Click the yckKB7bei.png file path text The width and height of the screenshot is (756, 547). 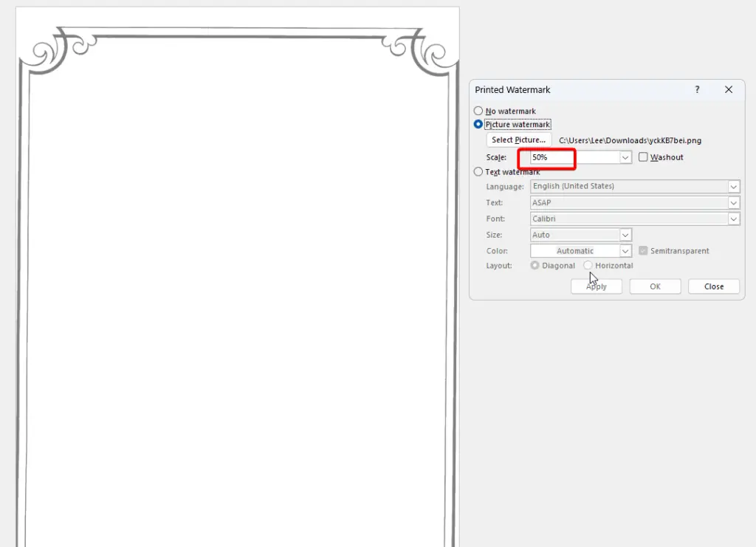coord(630,140)
